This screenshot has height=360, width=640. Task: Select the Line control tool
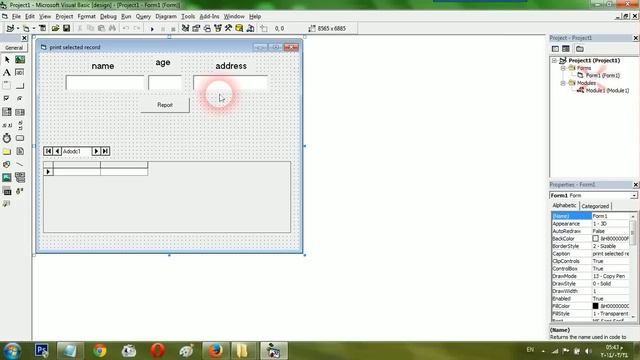click(x=20, y=164)
